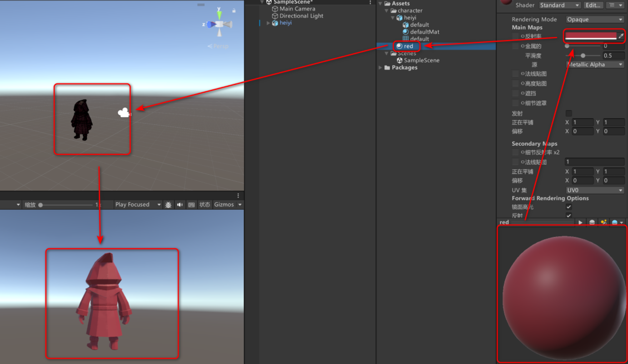Click the 反射率 albedo texture slot
Viewport: 628px width, 364px height.
[x=515, y=36]
